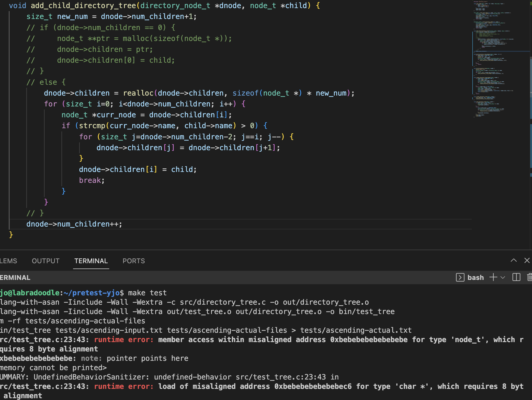Open the terminal launch profile dropdown
532x400 pixels.
(503, 277)
